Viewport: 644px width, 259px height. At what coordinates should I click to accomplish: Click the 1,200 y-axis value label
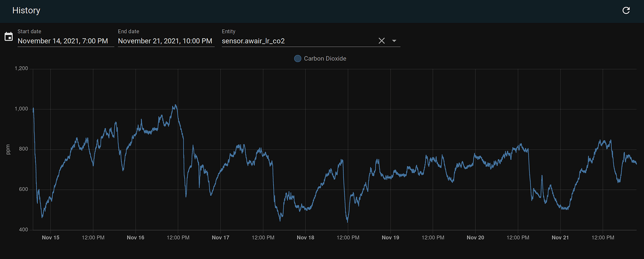(21, 69)
